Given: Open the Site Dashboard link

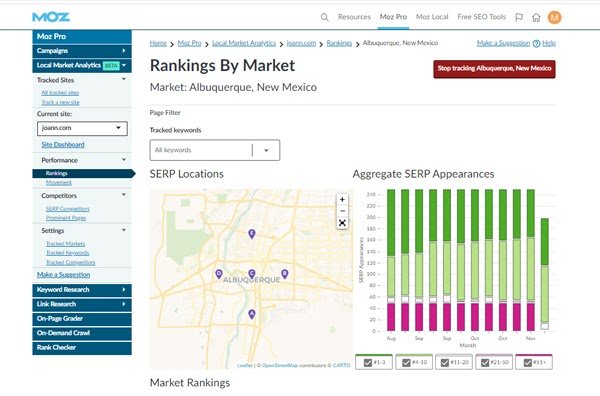Looking at the screenshot, I should (x=63, y=145).
